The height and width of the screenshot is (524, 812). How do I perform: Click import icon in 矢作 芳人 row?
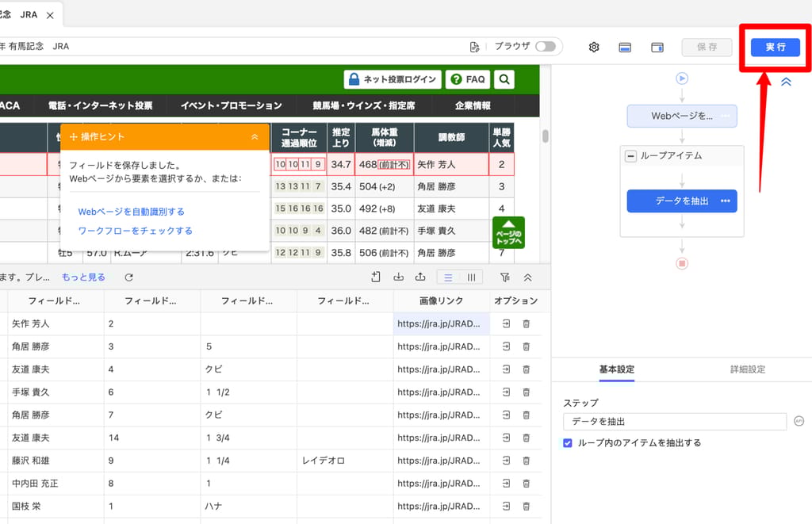506,323
